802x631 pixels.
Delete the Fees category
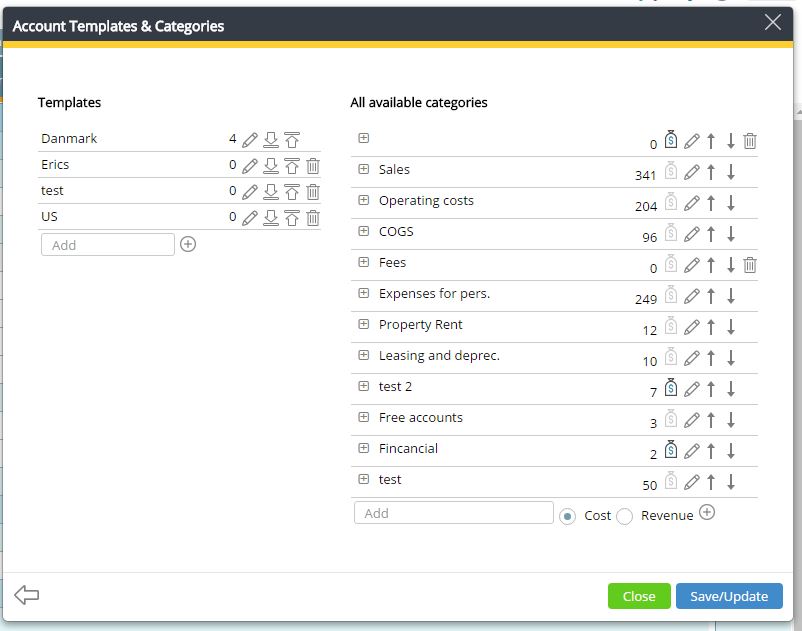pos(750,265)
